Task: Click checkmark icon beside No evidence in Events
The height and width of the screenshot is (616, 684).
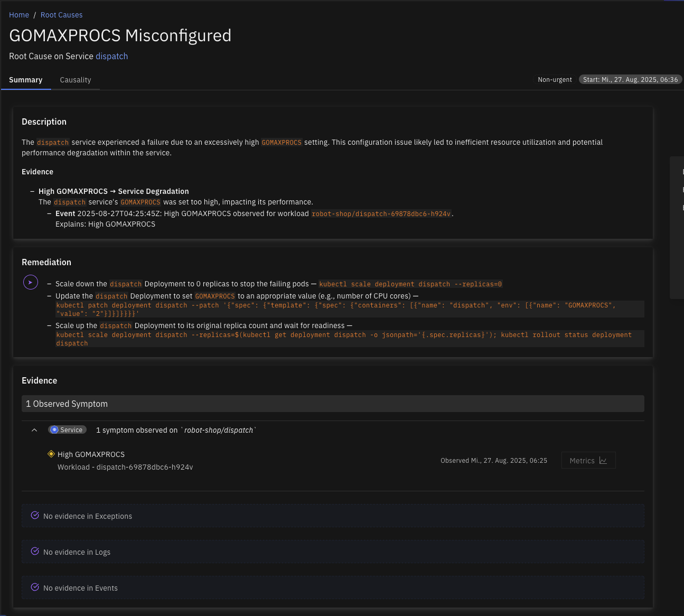Action: pos(35,587)
